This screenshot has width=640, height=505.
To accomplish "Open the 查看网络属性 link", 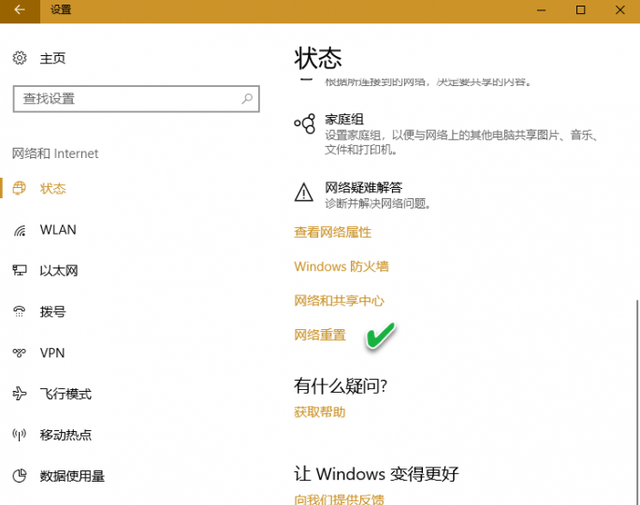I will [333, 232].
